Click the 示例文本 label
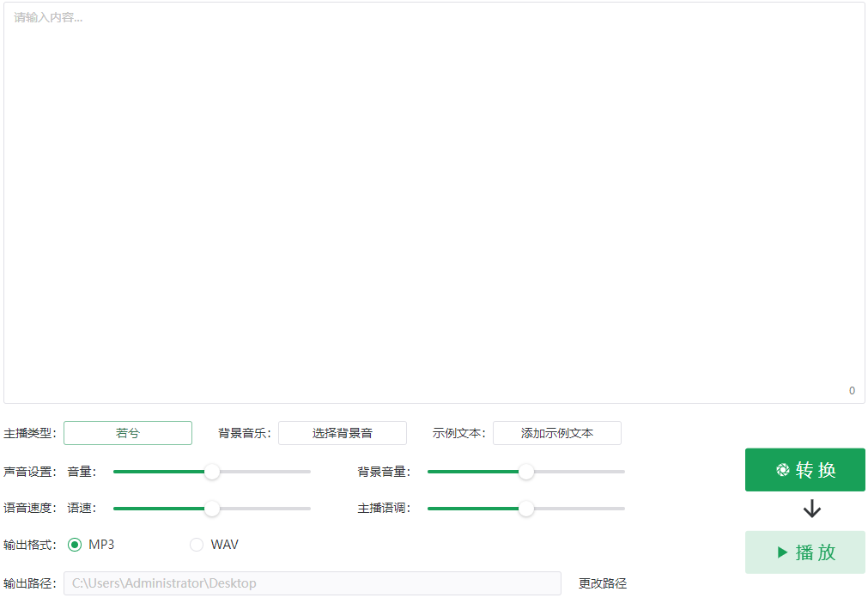The height and width of the screenshot is (610, 868). (x=459, y=433)
